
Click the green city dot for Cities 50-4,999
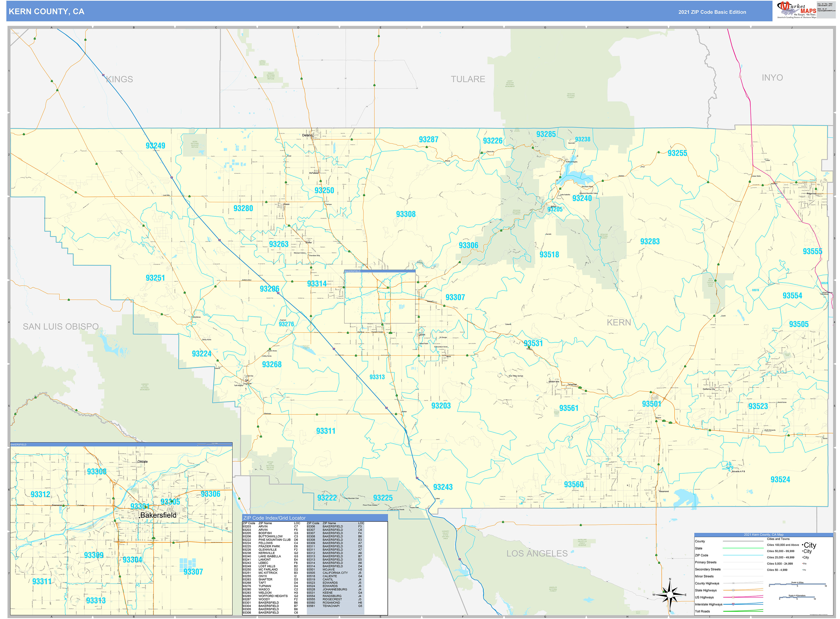(x=802, y=570)
